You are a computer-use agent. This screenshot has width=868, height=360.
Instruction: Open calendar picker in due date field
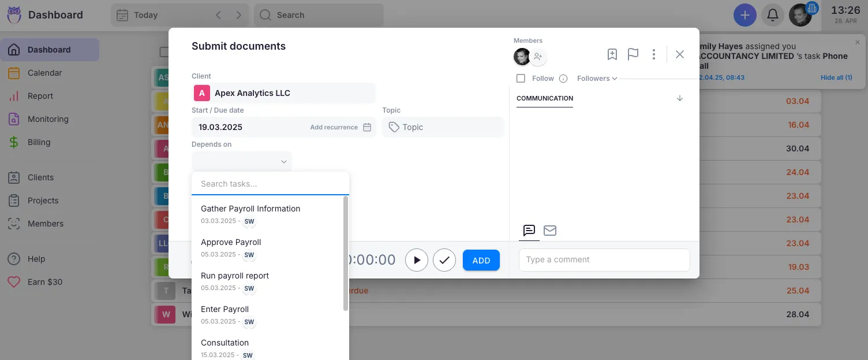click(367, 127)
